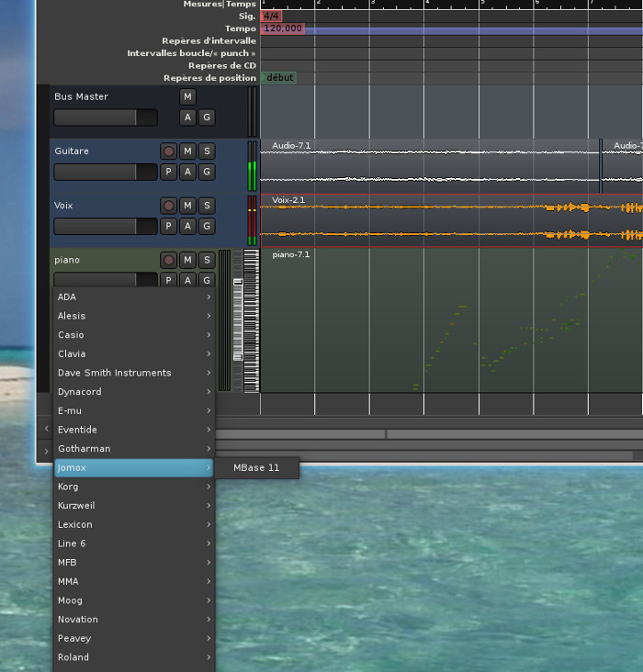643x672 pixels.
Task: Click the piano track record button
Action: pyautogui.click(x=168, y=260)
